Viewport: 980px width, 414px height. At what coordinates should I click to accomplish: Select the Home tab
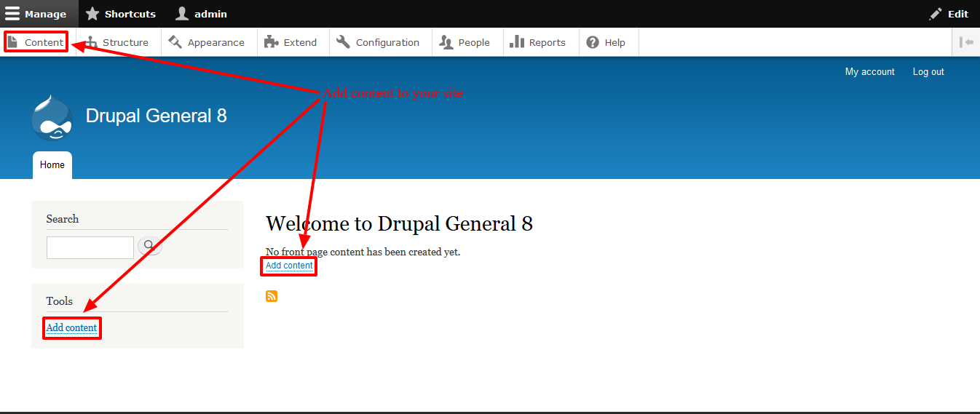click(x=52, y=165)
